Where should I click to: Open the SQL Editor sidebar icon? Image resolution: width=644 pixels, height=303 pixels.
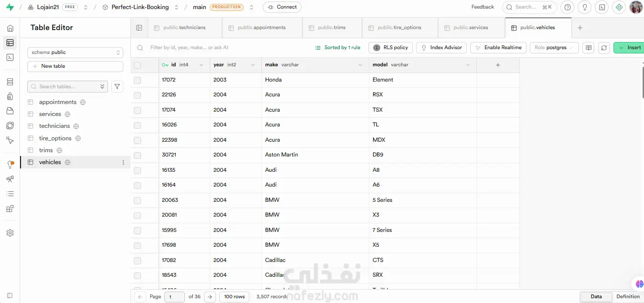coord(10,57)
